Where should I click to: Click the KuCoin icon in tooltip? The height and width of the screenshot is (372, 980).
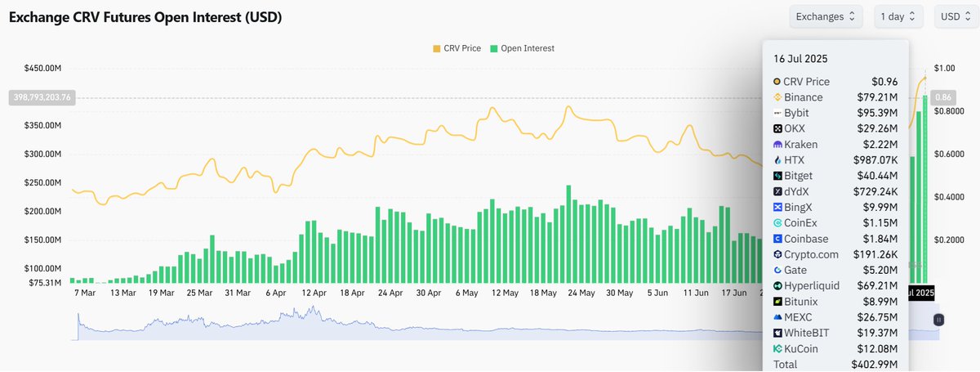pyautogui.click(x=777, y=349)
